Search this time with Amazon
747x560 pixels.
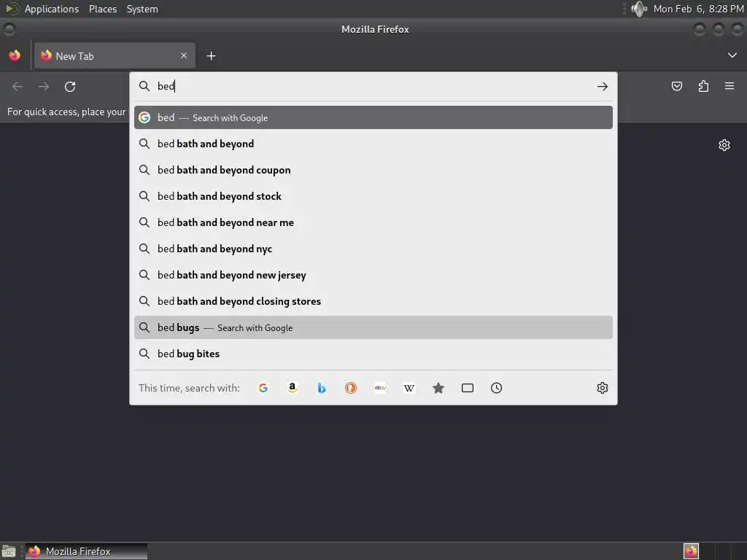293,388
